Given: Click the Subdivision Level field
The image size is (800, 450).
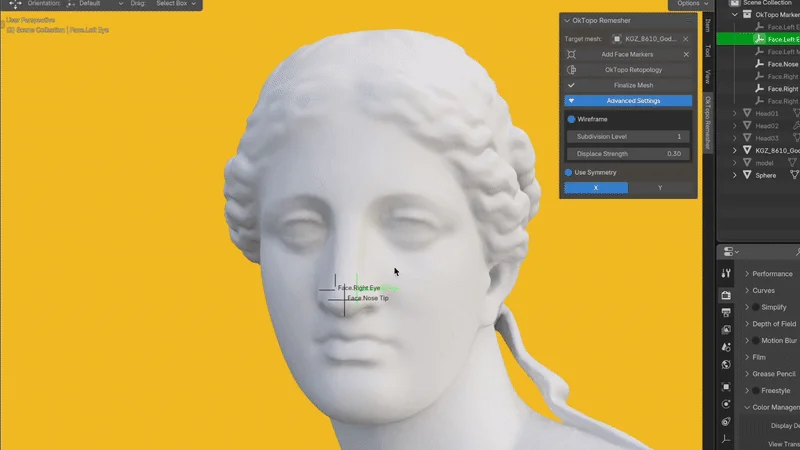Looking at the screenshot, I should (x=628, y=136).
